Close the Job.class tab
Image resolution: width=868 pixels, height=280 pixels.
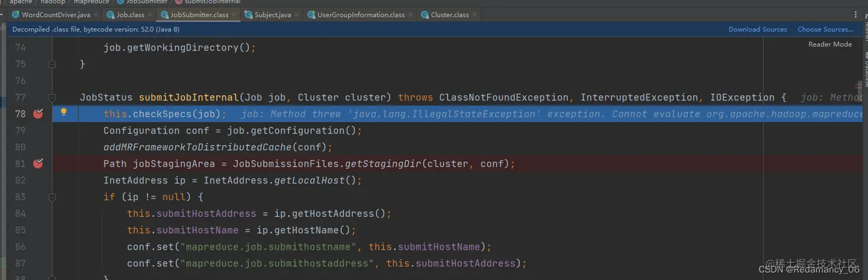click(150, 15)
